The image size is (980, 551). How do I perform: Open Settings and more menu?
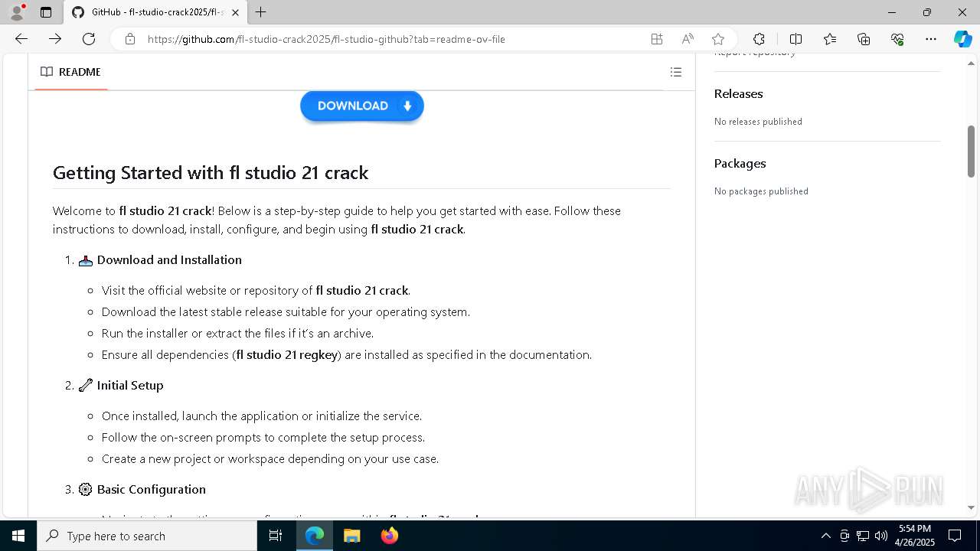coord(931,39)
